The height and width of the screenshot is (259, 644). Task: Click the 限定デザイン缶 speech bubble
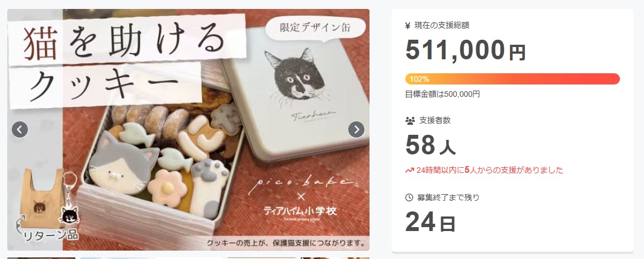(315, 29)
